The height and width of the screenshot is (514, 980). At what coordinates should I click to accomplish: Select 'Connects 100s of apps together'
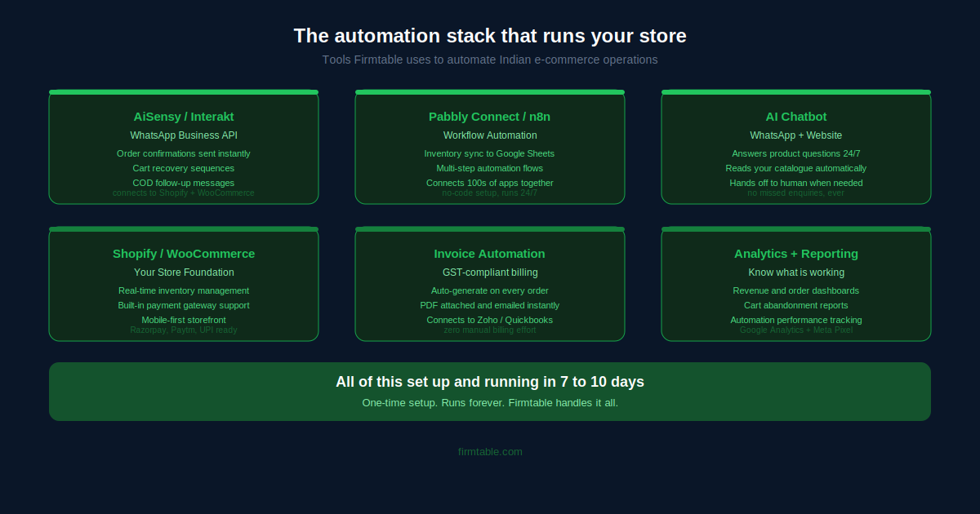[x=490, y=183]
